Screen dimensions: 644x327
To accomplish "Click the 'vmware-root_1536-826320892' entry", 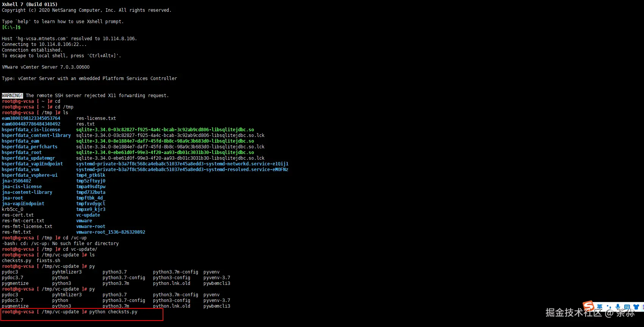I will click(111, 232).
